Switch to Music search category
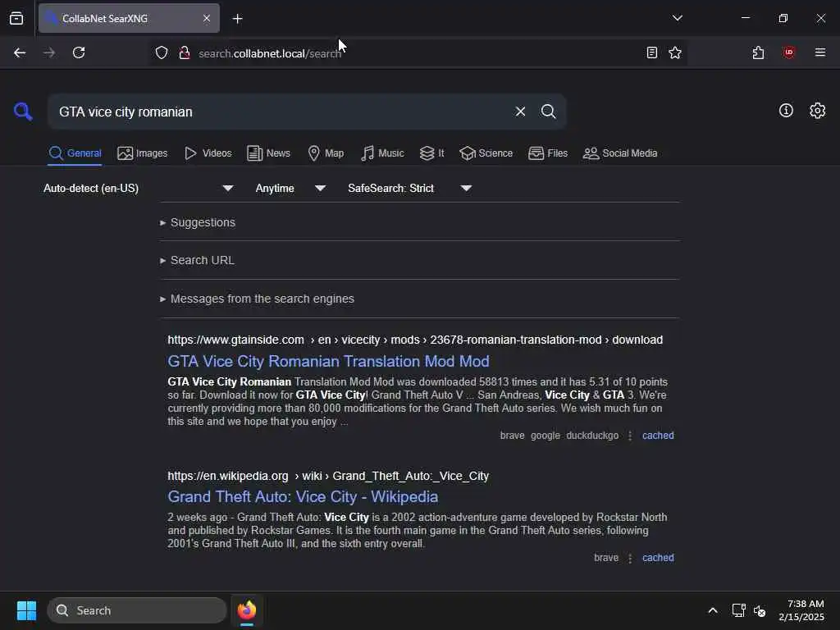The height and width of the screenshot is (630, 840). pos(382,153)
